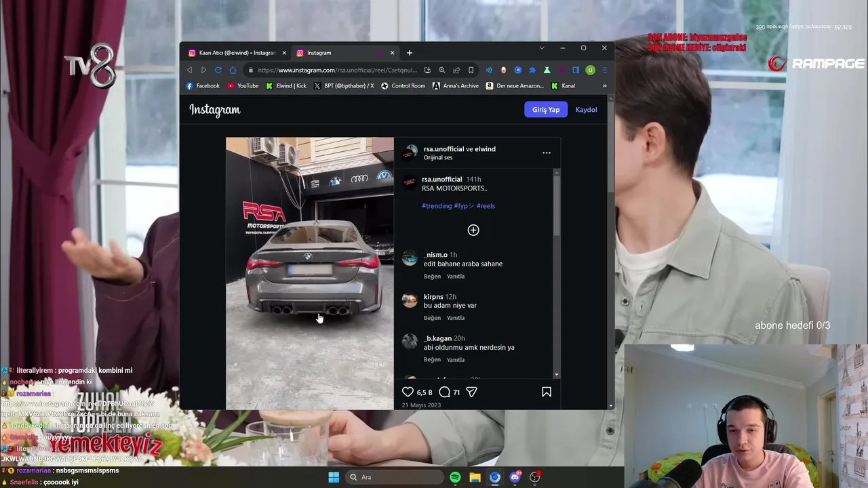Click the Orijinal ses audio link
Image resolution: width=868 pixels, height=488 pixels.
pyautogui.click(x=438, y=158)
